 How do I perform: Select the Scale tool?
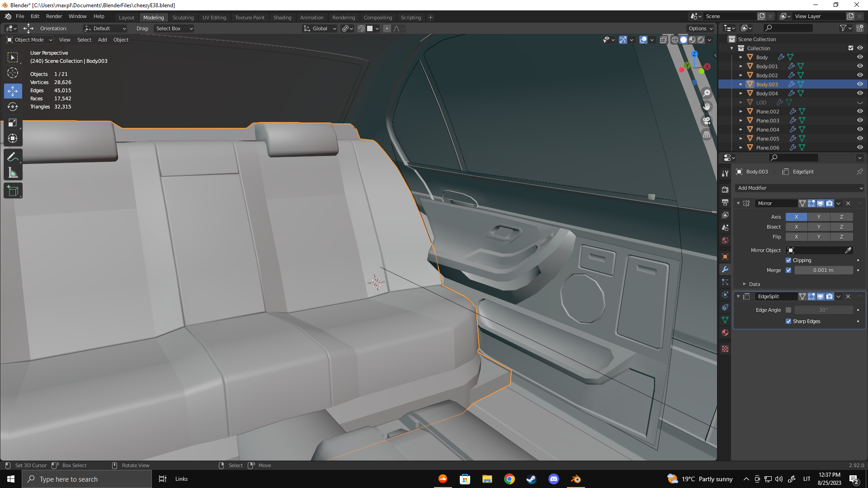point(13,123)
